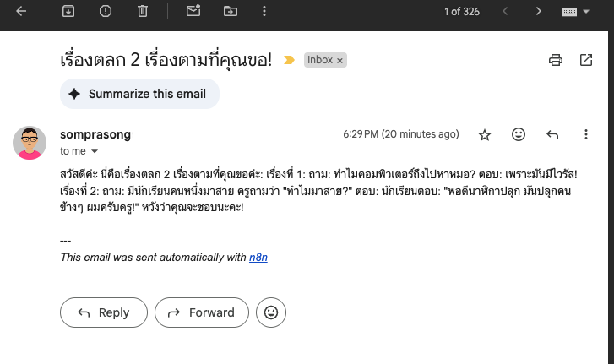Archive this email

(68, 11)
